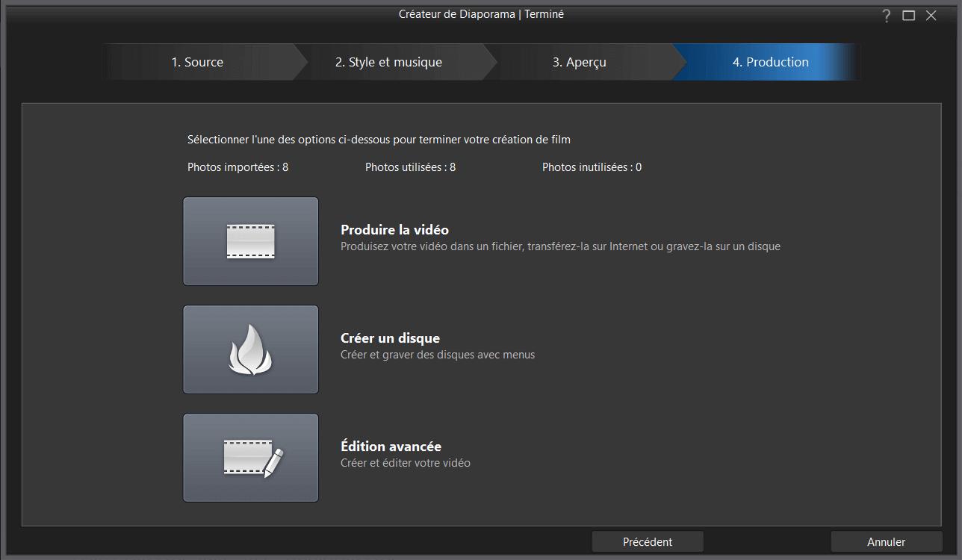Click the Édition avancée filmstrip-pencil icon
Image resolution: width=962 pixels, height=560 pixels.
(251, 458)
